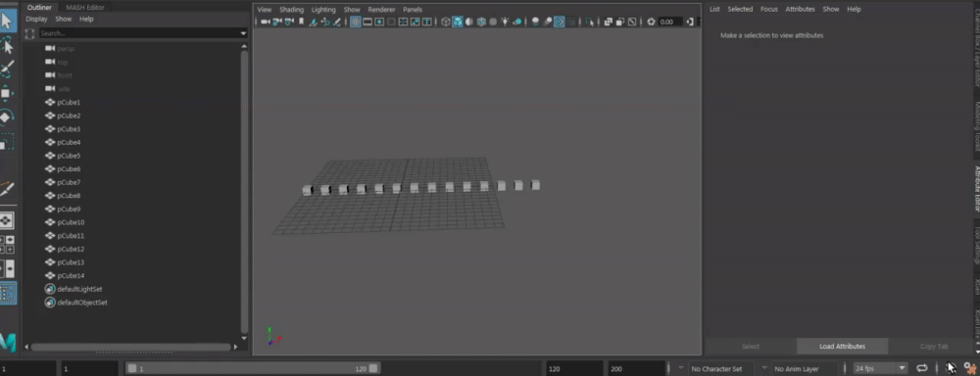Toggle X-ray joints icon

coord(632,22)
